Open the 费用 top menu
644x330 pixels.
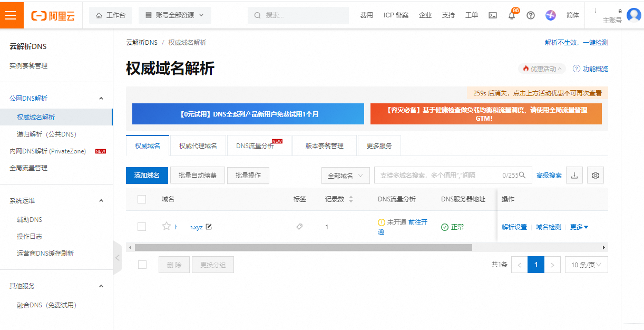pos(367,15)
